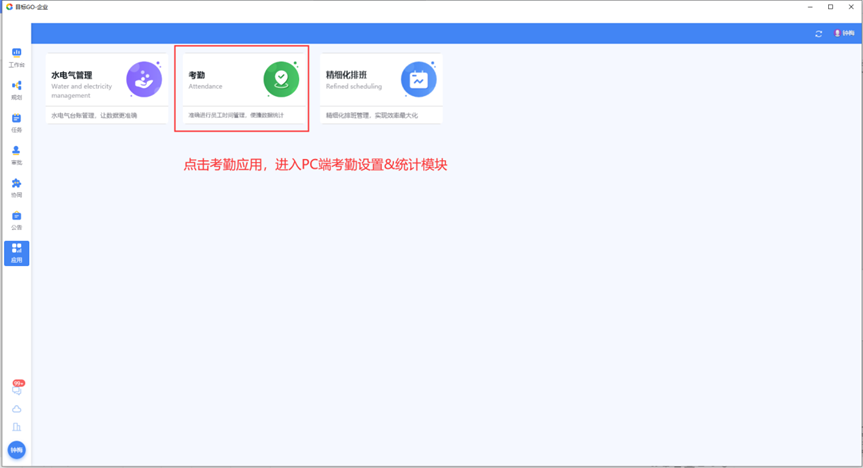Go to 任务 tasks in sidebar
Image resolution: width=863 pixels, height=468 pixels.
pyautogui.click(x=16, y=122)
